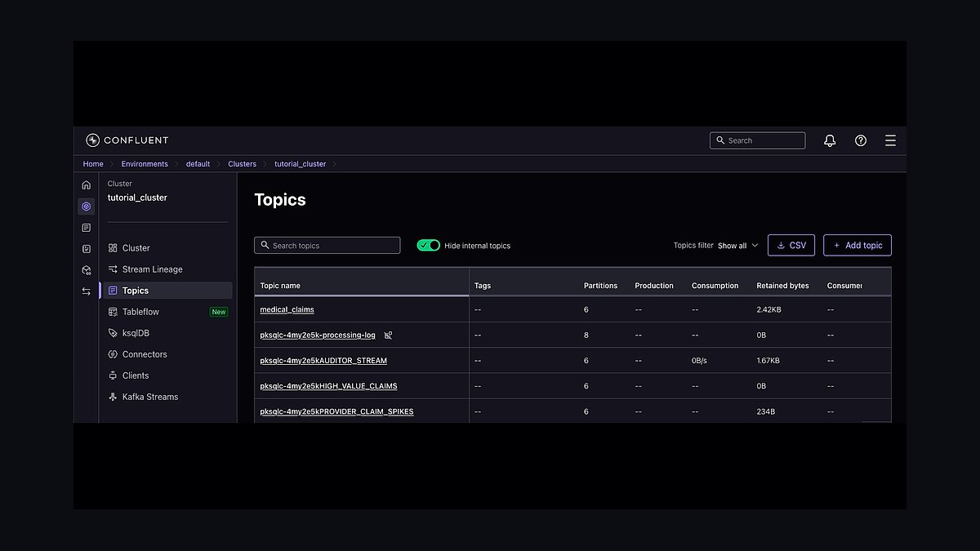
Task: Click the Tags column header
Action: [483, 286]
